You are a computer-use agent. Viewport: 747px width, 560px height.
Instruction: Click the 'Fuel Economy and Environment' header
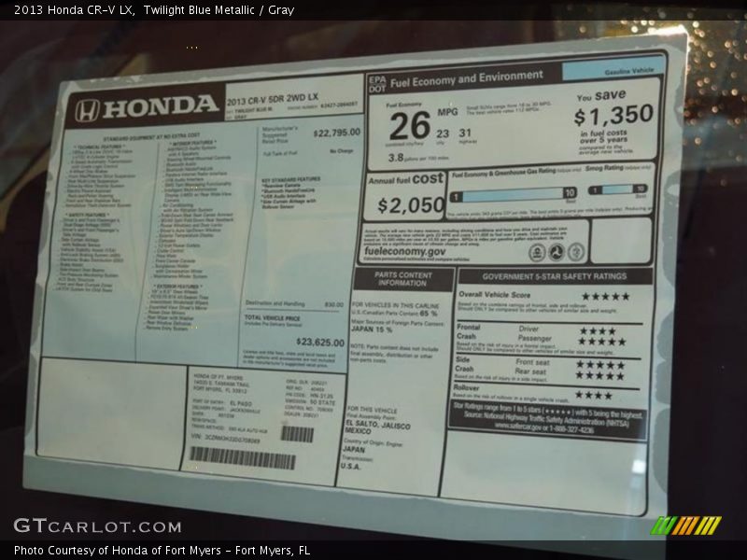466,79
